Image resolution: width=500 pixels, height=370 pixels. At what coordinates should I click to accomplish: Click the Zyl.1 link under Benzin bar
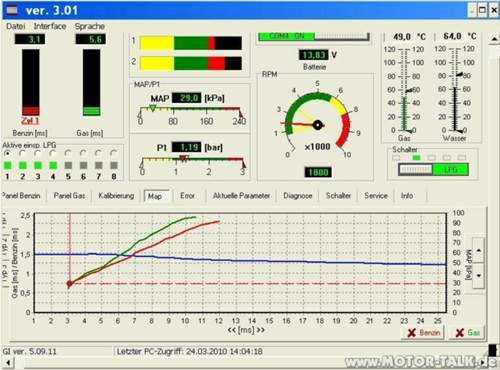click(x=30, y=121)
